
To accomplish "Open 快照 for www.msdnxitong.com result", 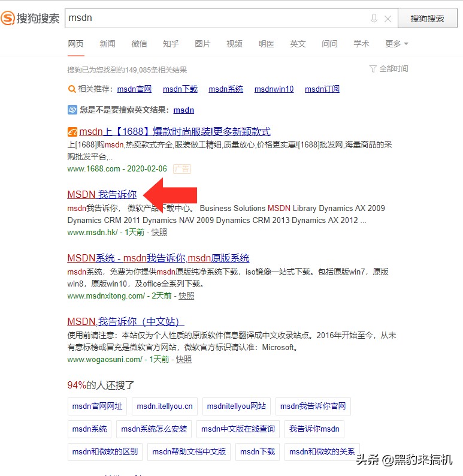I will (186, 296).
